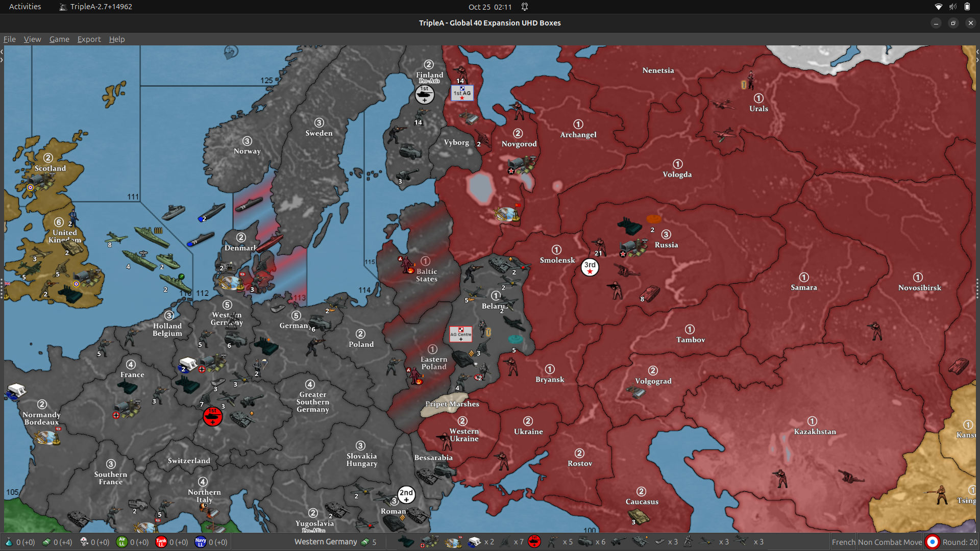Click the Russia territory label on map
The image size is (980, 551).
click(x=666, y=245)
